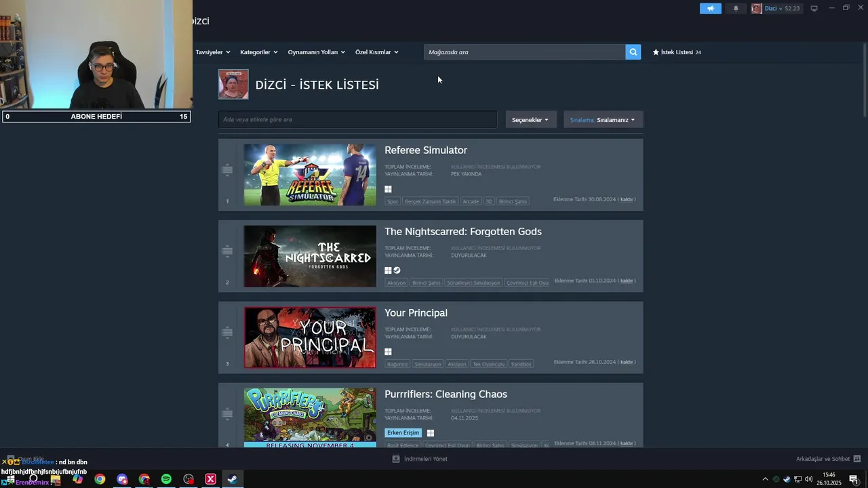Expand the Oynamanın Yolları menu
Image resolution: width=868 pixels, height=488 pixels.
[317, 52]
